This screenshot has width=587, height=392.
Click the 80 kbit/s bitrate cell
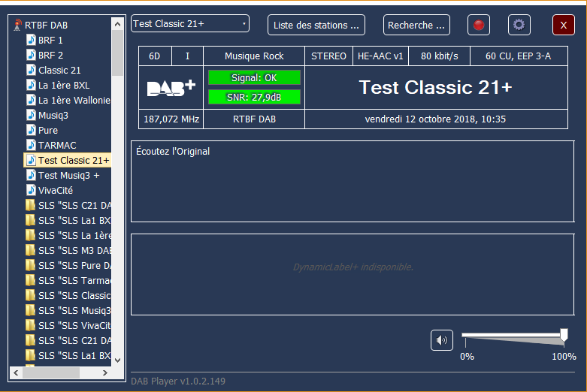[x=439, y=56]
